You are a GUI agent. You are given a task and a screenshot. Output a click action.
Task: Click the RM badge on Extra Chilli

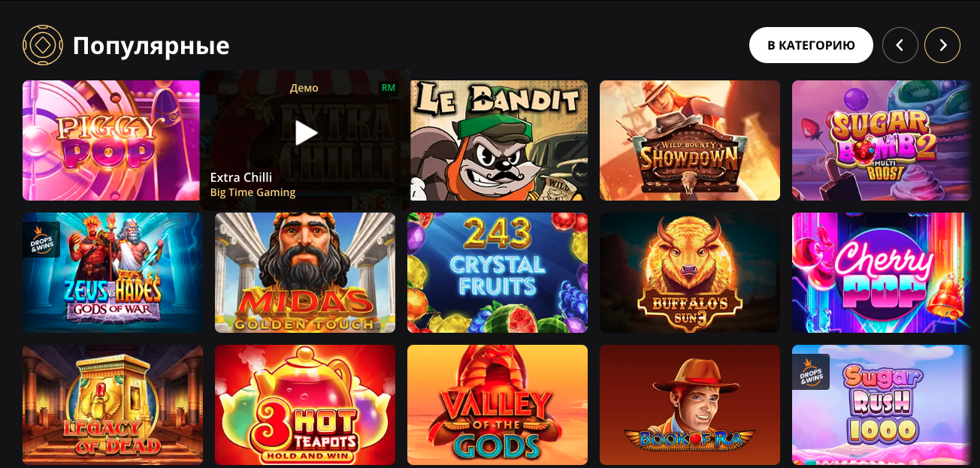(x=389, y=88)
